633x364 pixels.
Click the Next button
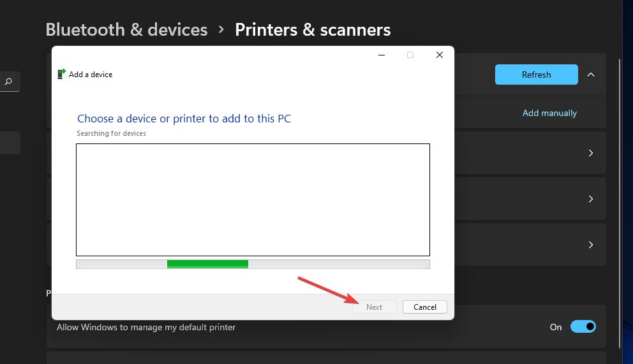point(375,307)
